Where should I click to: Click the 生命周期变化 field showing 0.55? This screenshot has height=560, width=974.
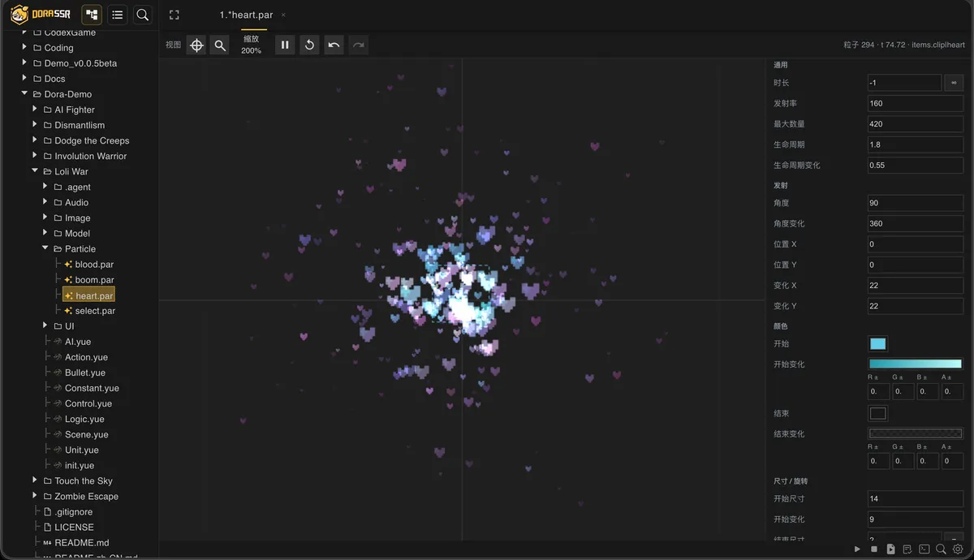(916, 166)
